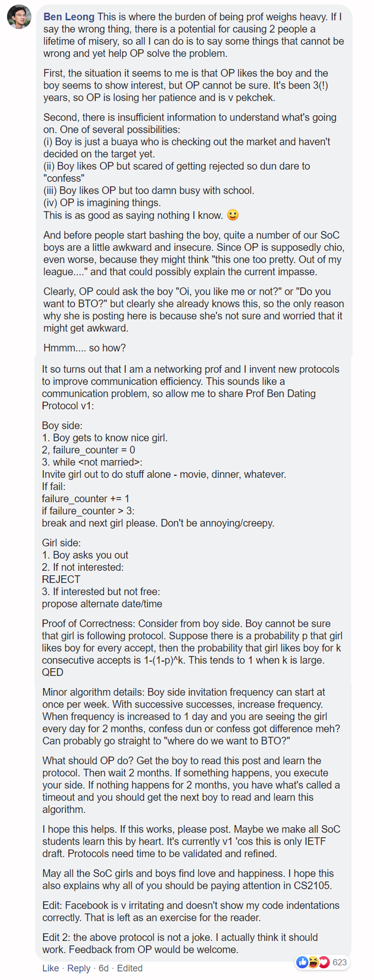View edit history via the Edited link
Viewport: 374px width, 980px height.
point(129,968)
